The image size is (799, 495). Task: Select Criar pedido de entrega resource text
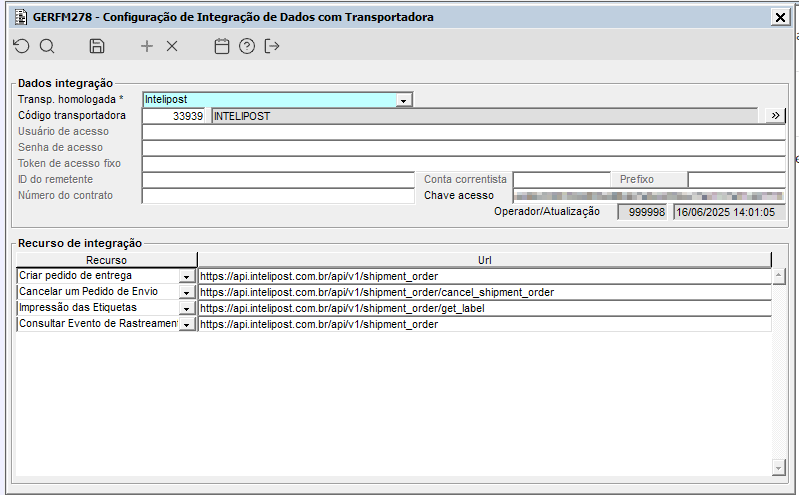point(75,275)
